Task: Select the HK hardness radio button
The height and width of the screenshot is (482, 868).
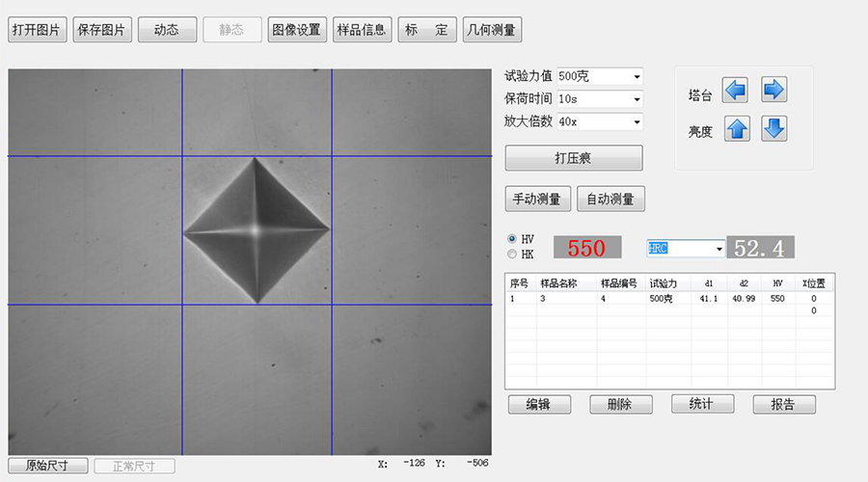Action: (x=512, y=254)
